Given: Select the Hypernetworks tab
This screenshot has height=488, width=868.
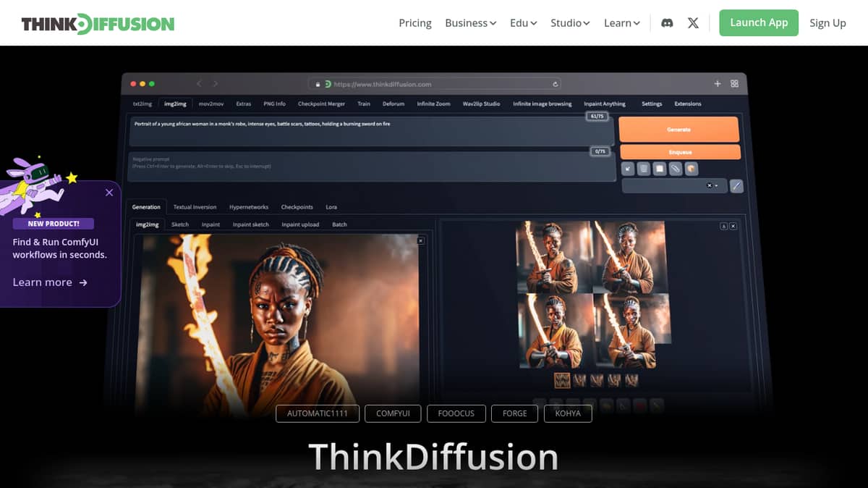Looking at the screenshot, I should [x=249, y=207].
